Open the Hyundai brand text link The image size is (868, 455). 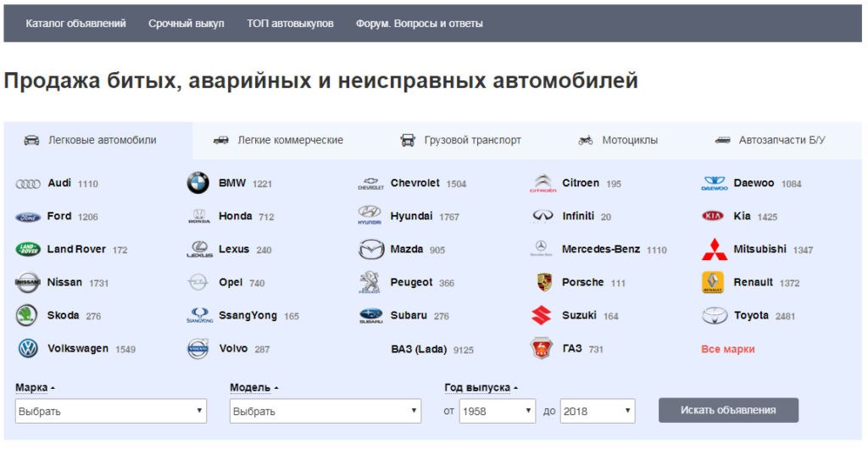[411, 216]
